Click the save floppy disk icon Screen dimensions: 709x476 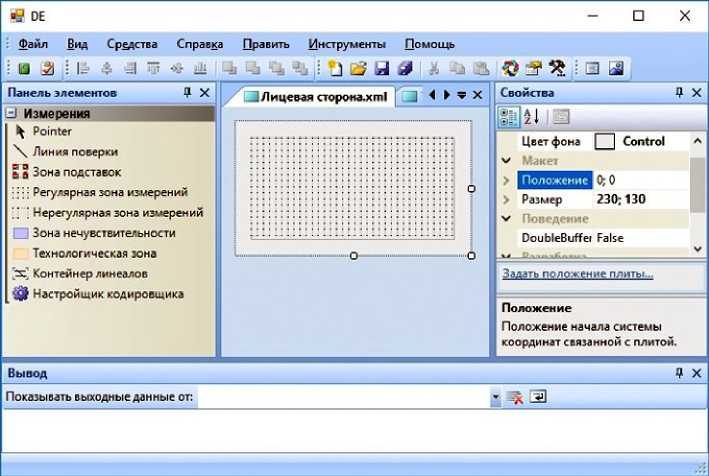382,68
